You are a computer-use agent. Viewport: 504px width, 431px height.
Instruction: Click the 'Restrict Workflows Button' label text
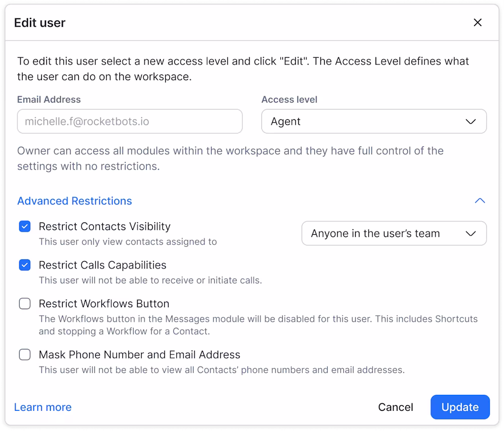(x=104, y=304)
